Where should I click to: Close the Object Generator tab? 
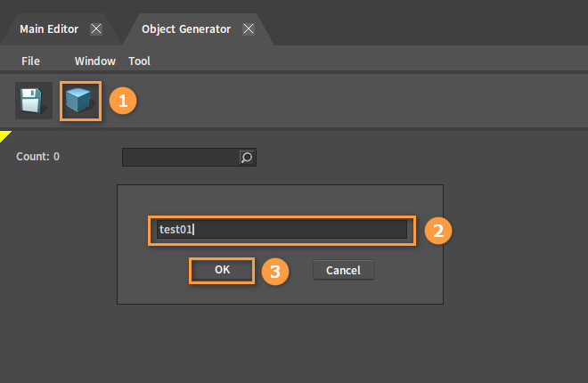pyautogui.click(x=249, y=29)
